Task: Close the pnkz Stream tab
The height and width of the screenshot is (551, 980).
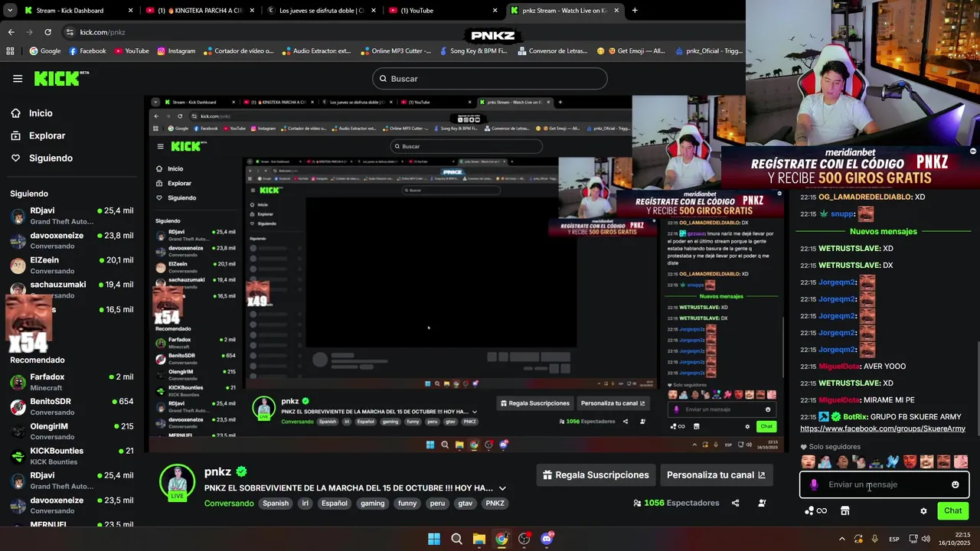Action: 617,11
